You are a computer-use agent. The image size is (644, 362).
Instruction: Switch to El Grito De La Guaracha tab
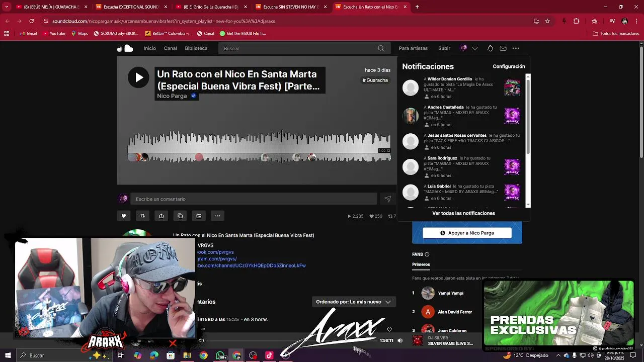(x=211, y=7)
